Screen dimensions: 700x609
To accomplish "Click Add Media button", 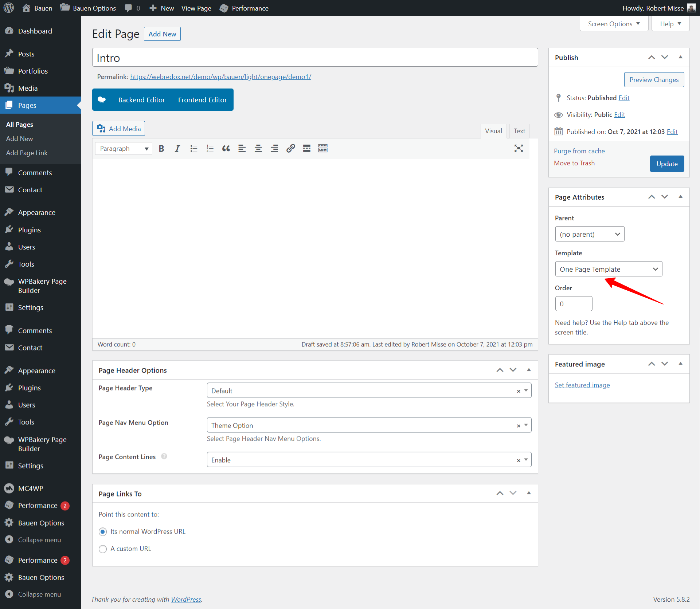I will [118, 129].
